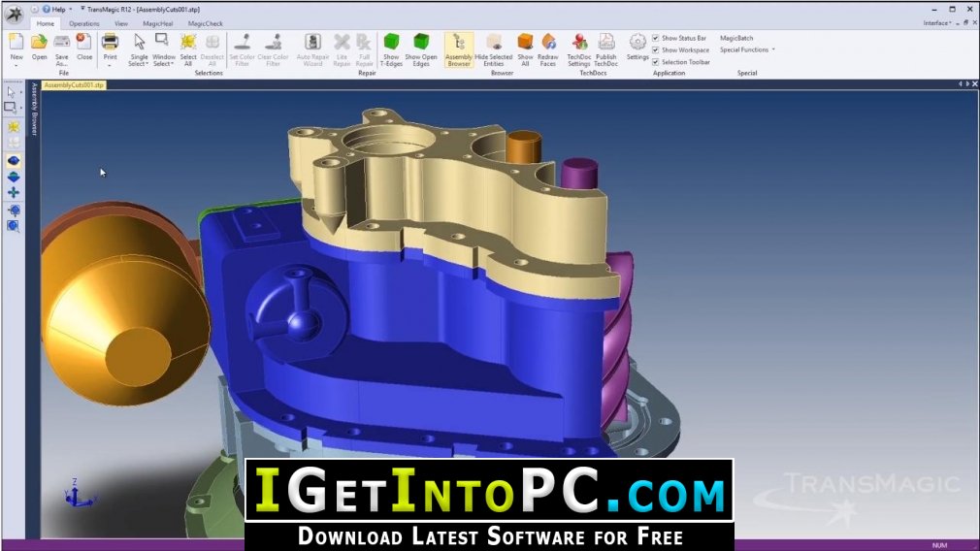Image resolution: width=980 pixels, height=551 pixels.
Task: Click the document tab scroll left arrow
Action: click(x=960, y=83)
